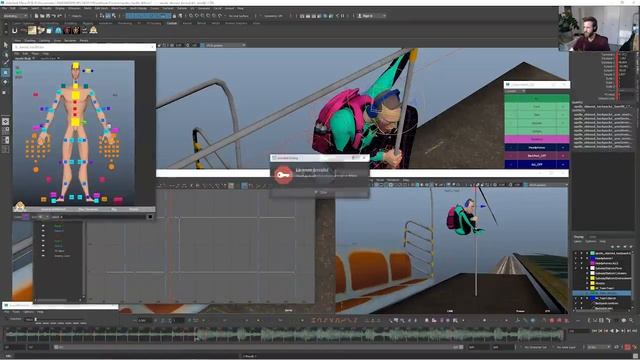The height and width of the screenshot is (360, 640).
Task: Click the BackPack_OFF button
Action: click(x=537, y=156)
